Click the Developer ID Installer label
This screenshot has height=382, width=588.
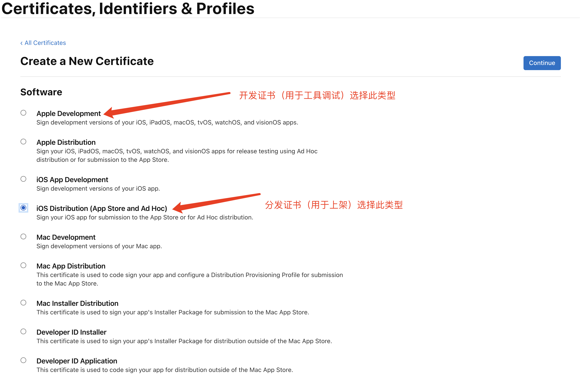[71, 332]
